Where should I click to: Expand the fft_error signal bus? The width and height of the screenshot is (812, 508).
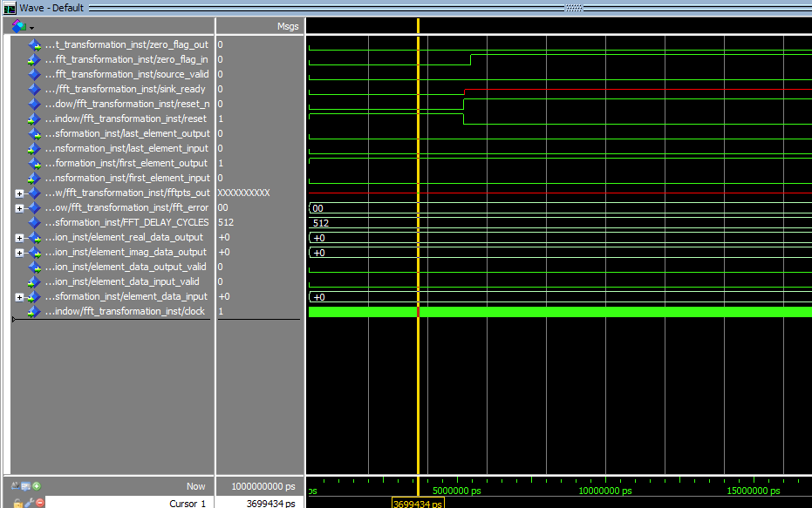19,207
